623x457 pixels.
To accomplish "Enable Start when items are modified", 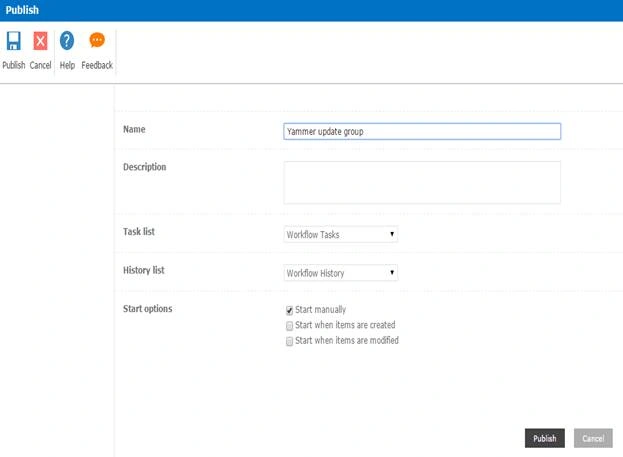I will point(289,341).
